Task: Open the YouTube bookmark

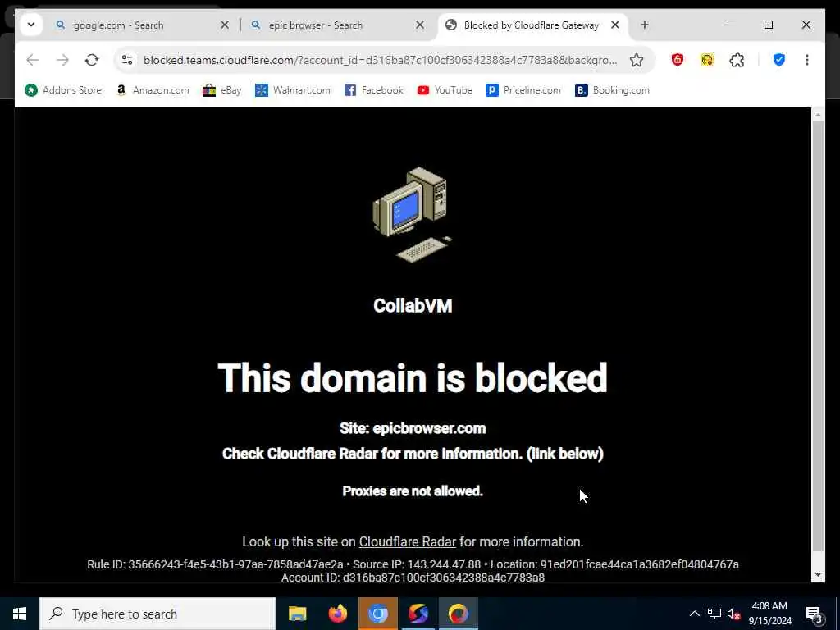Action: pyautogui.click(x=445, y=90)
